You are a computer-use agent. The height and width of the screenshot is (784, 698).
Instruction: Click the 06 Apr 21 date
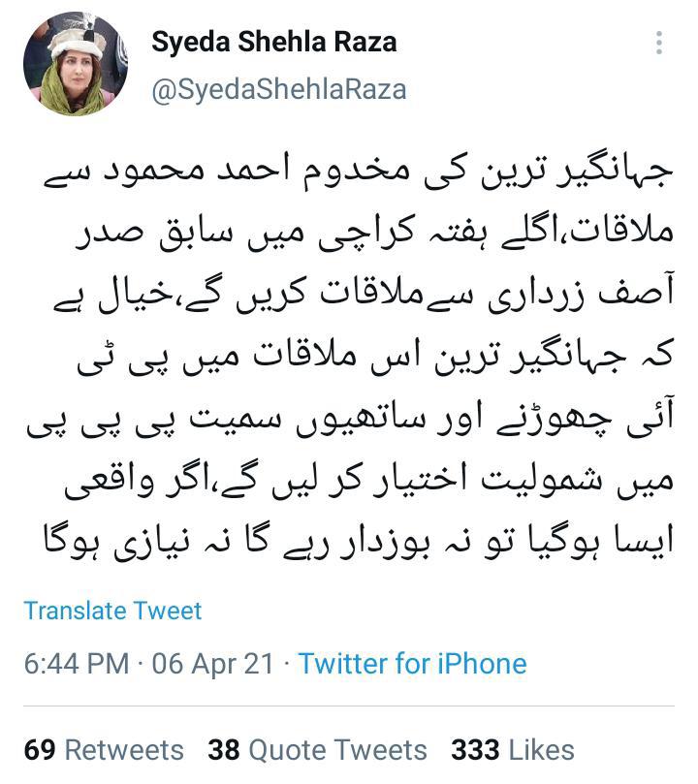[x=213, y=664]
